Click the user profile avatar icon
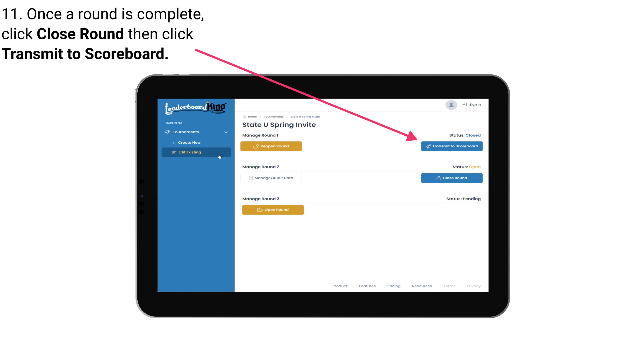 pos(451,105)
